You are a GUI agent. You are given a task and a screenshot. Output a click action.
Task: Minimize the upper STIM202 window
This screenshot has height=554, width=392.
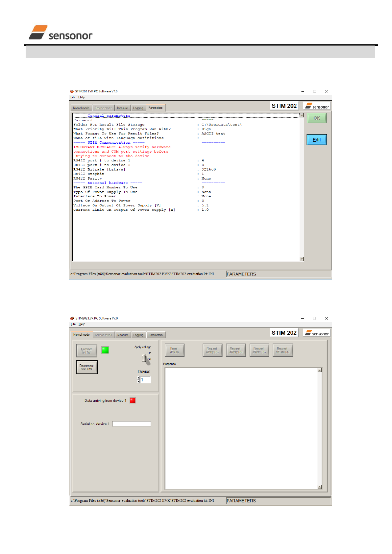[303, 91]
